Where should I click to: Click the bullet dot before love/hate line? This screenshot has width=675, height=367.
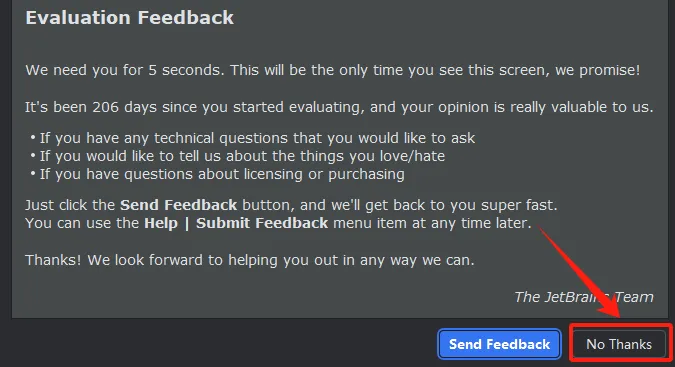coord(33,156)
